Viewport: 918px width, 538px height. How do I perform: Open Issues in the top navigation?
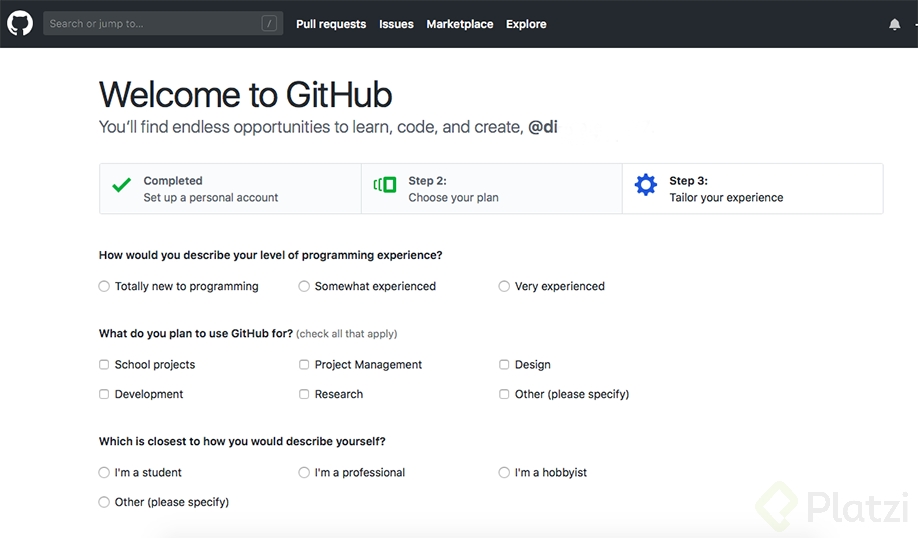click(x=396, y=24)
